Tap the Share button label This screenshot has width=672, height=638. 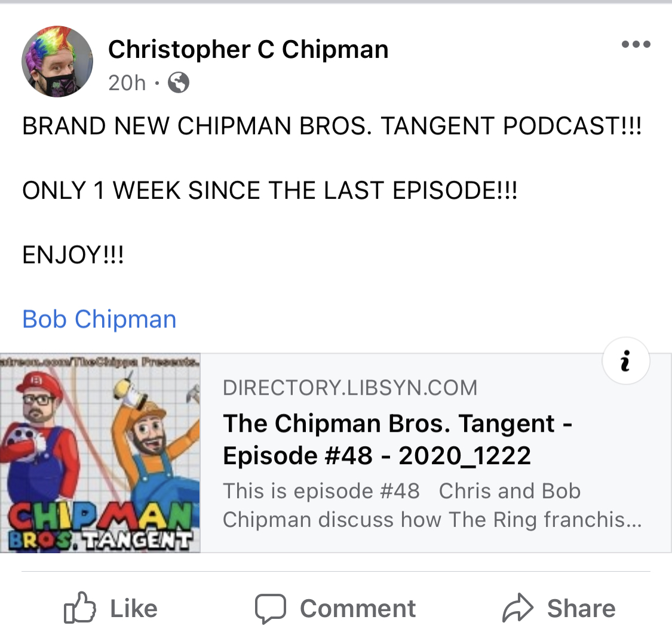(x=581, y=609)
